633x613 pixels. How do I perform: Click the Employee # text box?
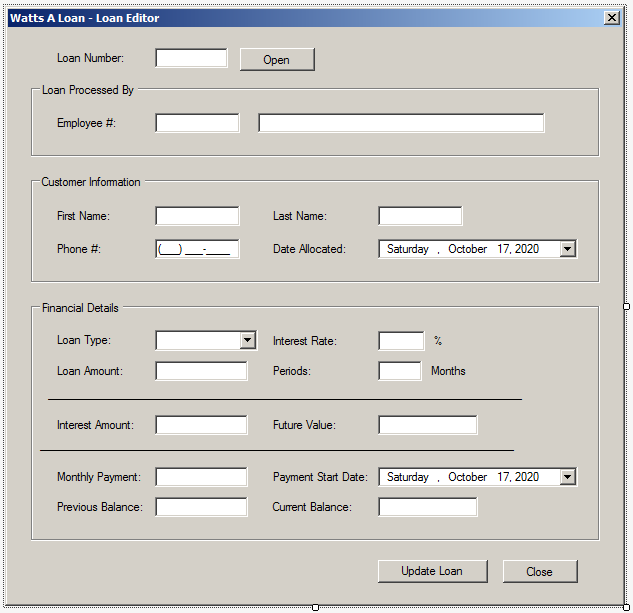tap(197, 123)
